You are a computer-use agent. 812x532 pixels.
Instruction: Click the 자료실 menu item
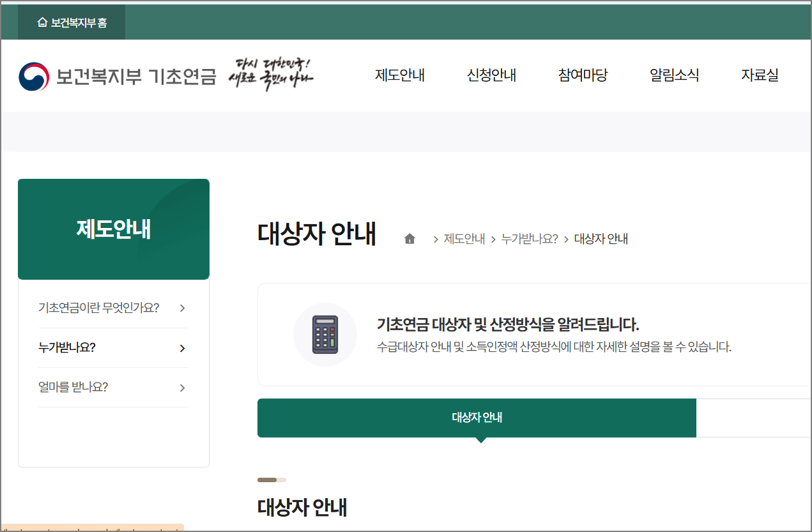click(x=759, y=75)
